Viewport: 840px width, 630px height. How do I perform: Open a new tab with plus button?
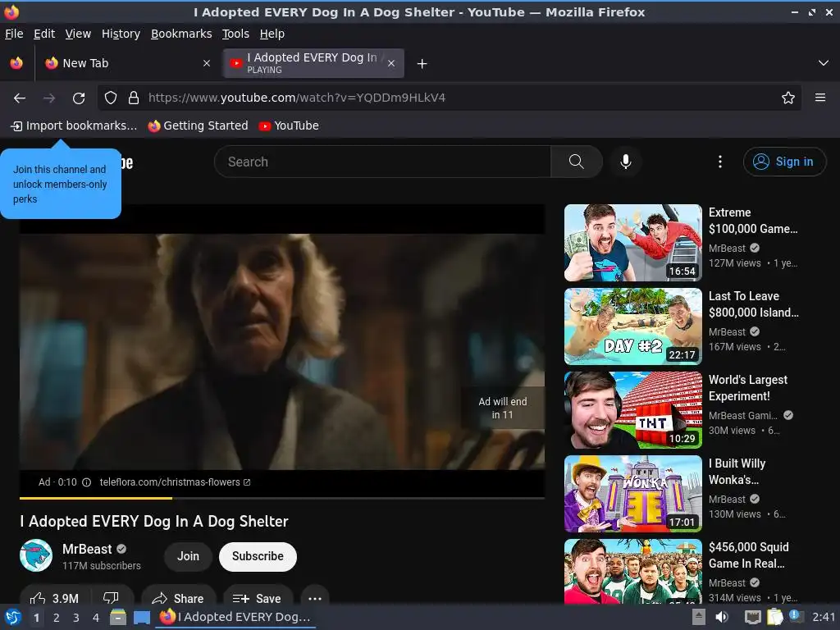coord(422,64)
